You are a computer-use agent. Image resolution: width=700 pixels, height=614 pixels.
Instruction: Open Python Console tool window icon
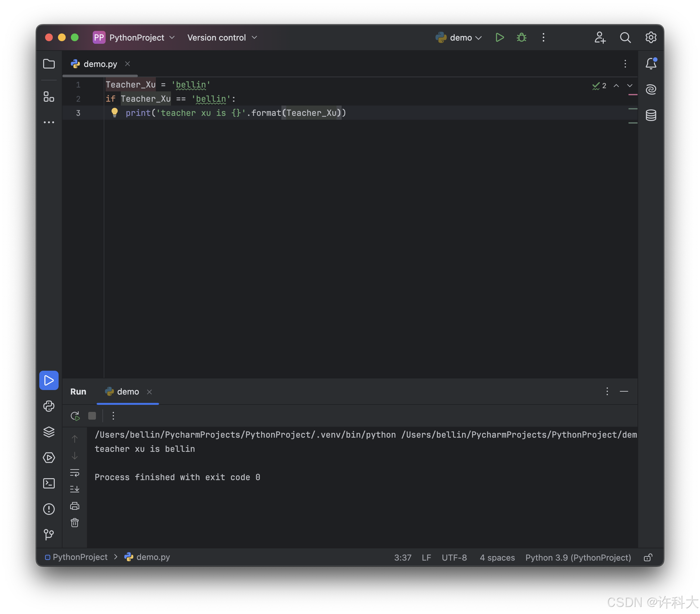pos(49,406)
